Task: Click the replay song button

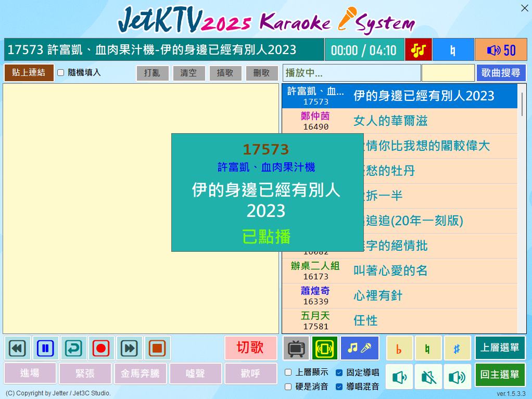Action: [x=73, y=348]
